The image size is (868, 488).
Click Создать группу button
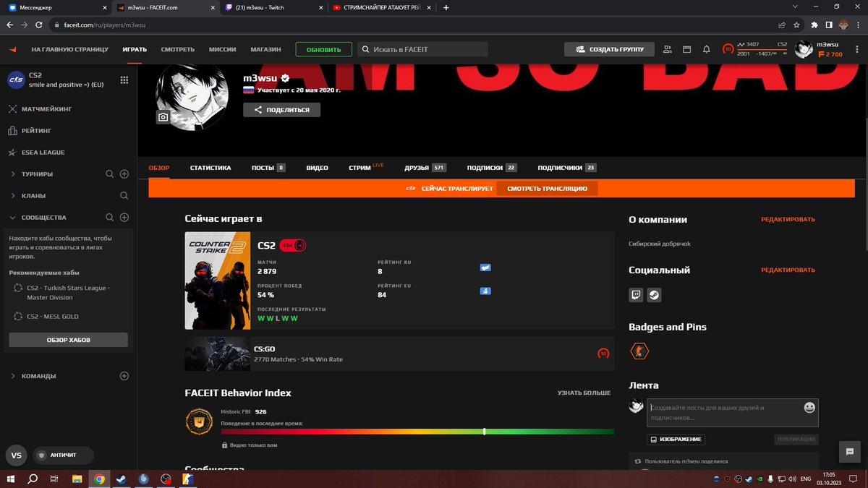click(x=609, y=49)
